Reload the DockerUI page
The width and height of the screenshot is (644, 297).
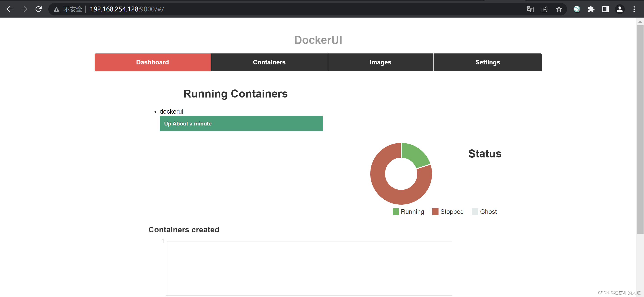click(x=38, y=9)
